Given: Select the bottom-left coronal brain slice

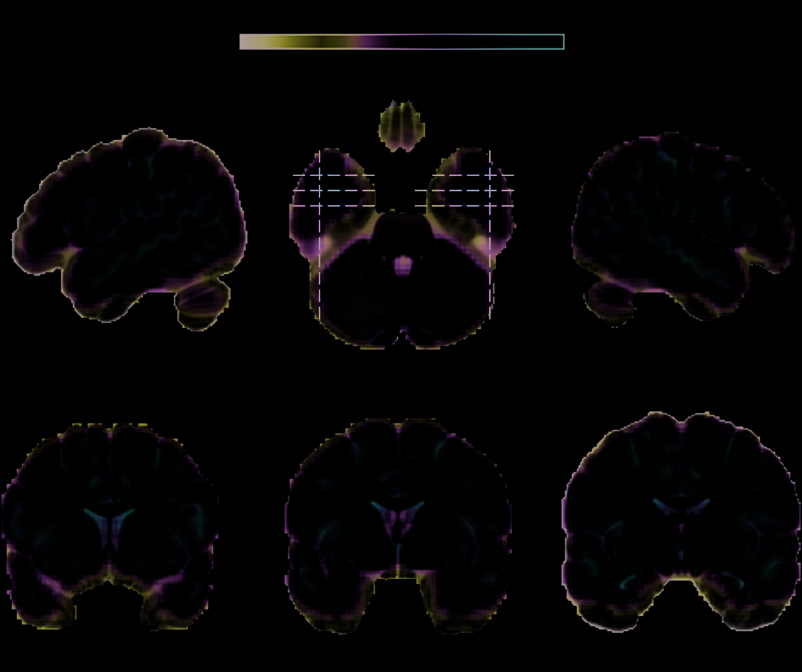Looking at the screenshot, I should pyautogui.click(x=110, y=526).
